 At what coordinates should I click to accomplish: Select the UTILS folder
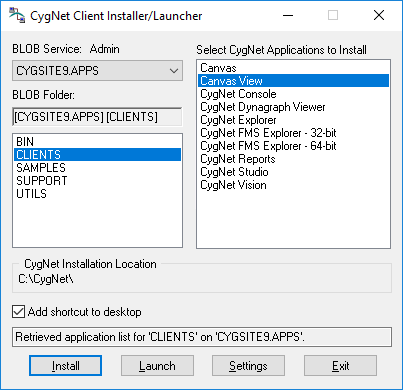point(97,194)
